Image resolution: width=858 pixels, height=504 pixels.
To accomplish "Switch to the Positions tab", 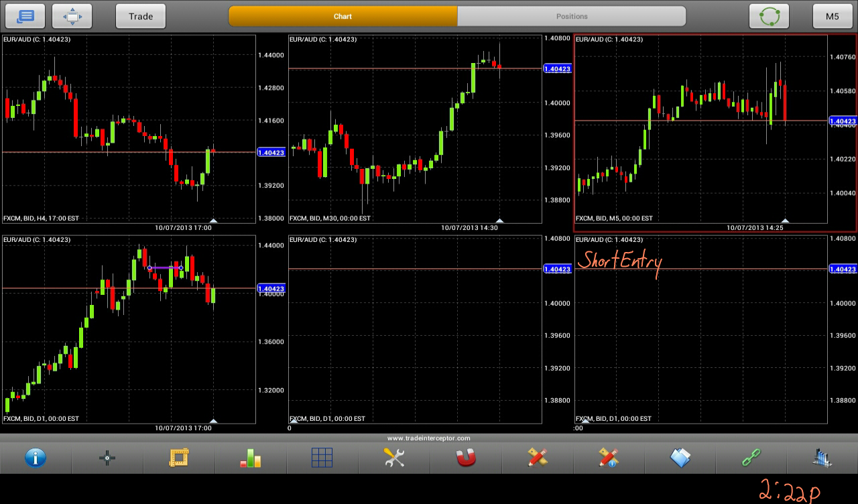I will pyautogui.click(x=572, y=16).
